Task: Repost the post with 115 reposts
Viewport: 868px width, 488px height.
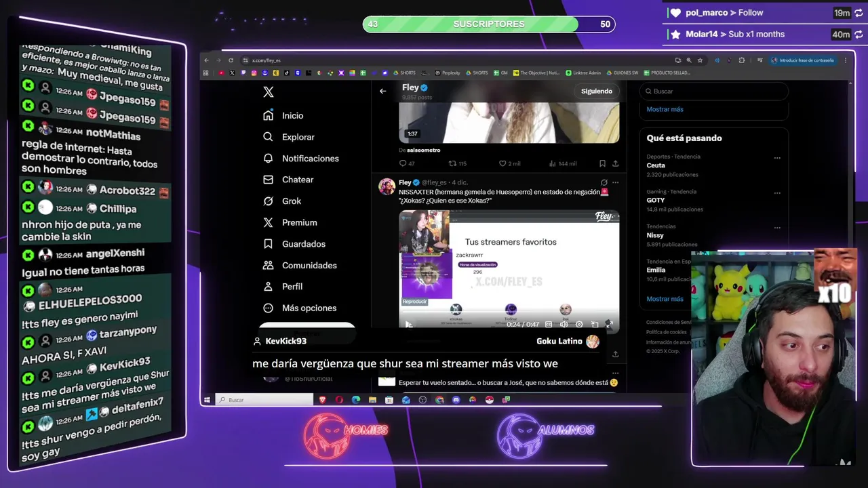Action: point(458,163)
